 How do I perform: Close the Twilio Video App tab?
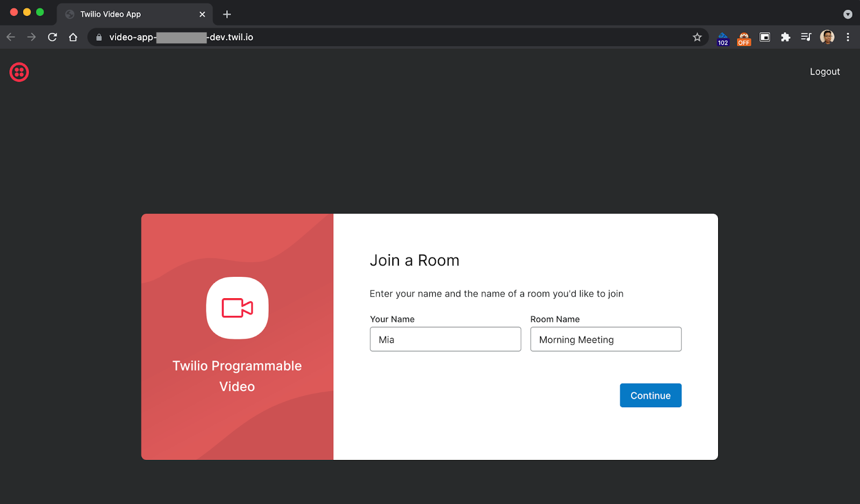202,15
